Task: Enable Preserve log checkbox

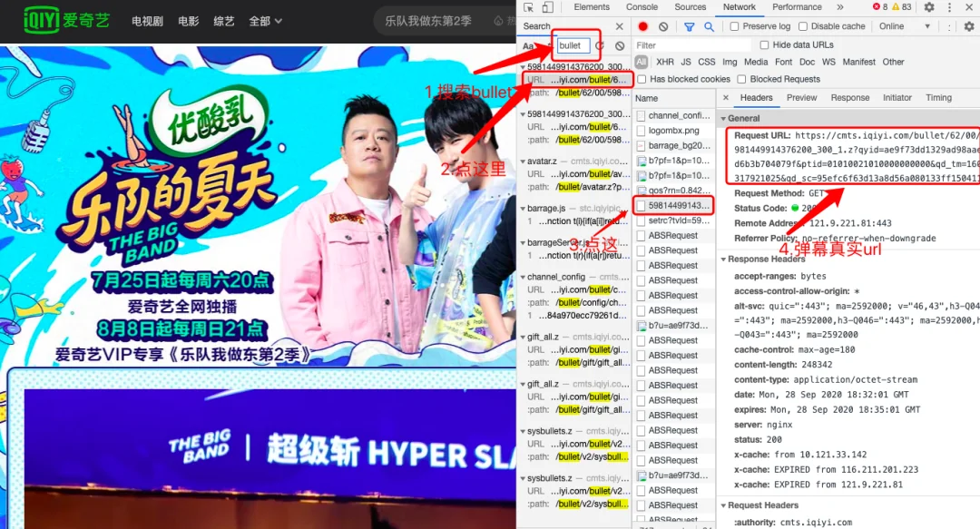Action: [734, 26]
